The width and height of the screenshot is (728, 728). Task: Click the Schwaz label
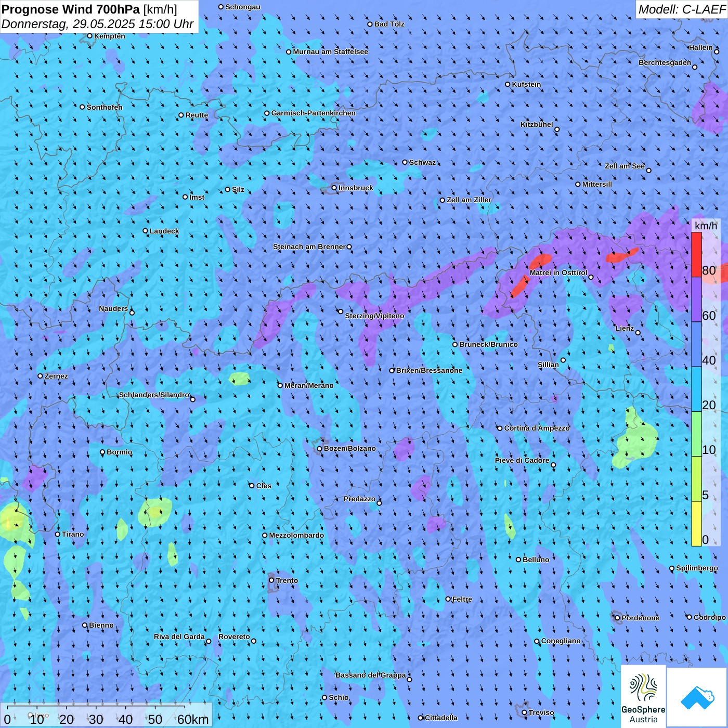pos(423,162)
